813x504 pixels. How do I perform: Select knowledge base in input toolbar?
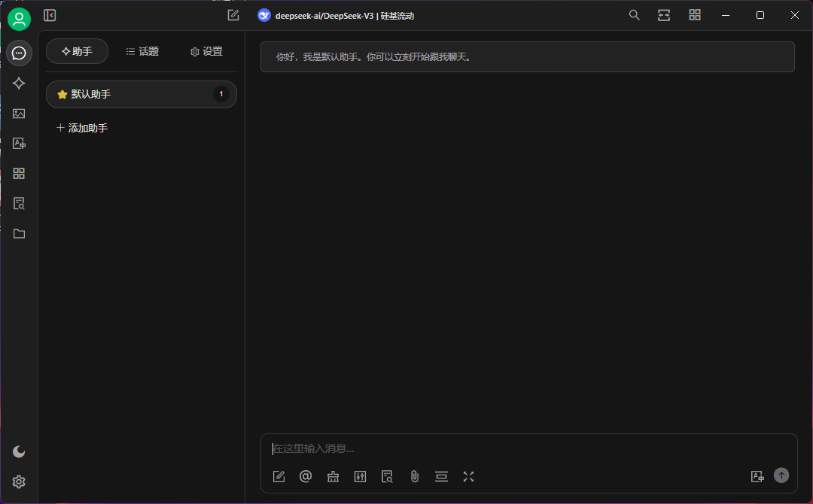pos(388,477)
